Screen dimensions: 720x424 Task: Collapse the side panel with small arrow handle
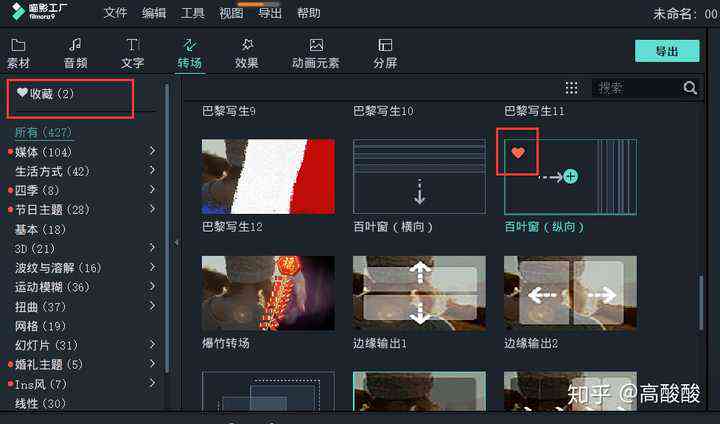pos(176,242)
